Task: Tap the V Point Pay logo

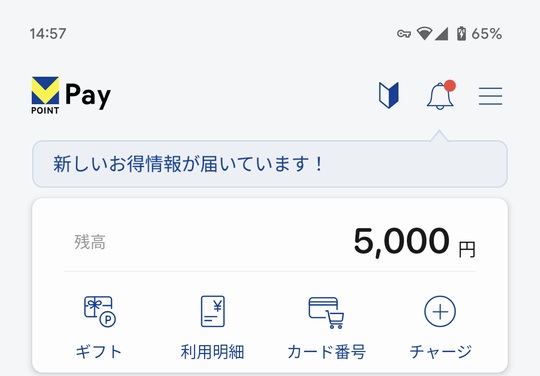Action: pyautogui.click(x=71, y=95)
